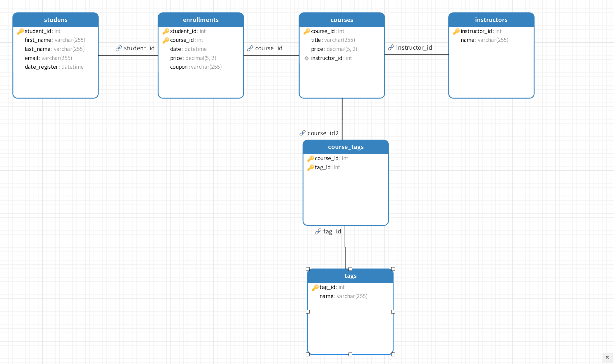Select the course_id relation label between enrollments and courses

(x=268, y=48)
